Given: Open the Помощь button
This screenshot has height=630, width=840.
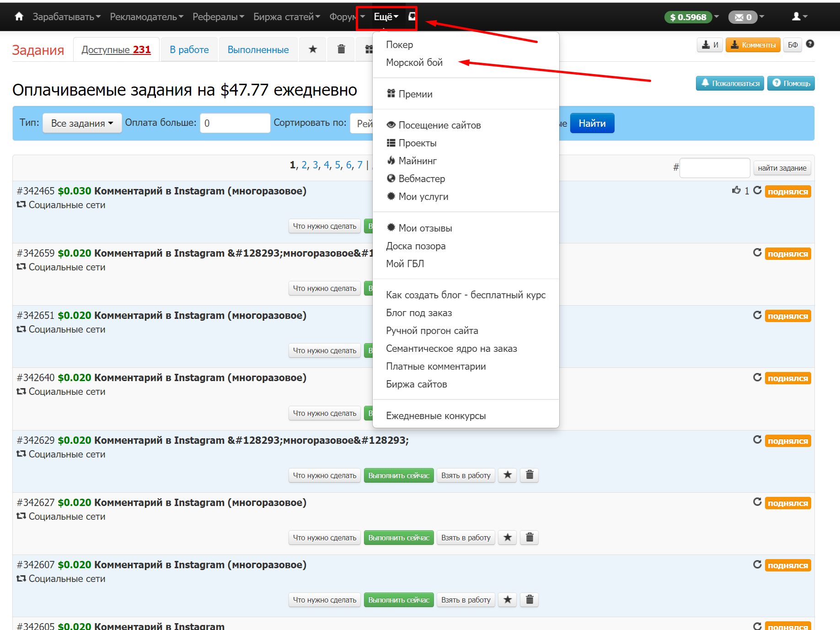Looking at the screenshot, I should click(791, 83).
